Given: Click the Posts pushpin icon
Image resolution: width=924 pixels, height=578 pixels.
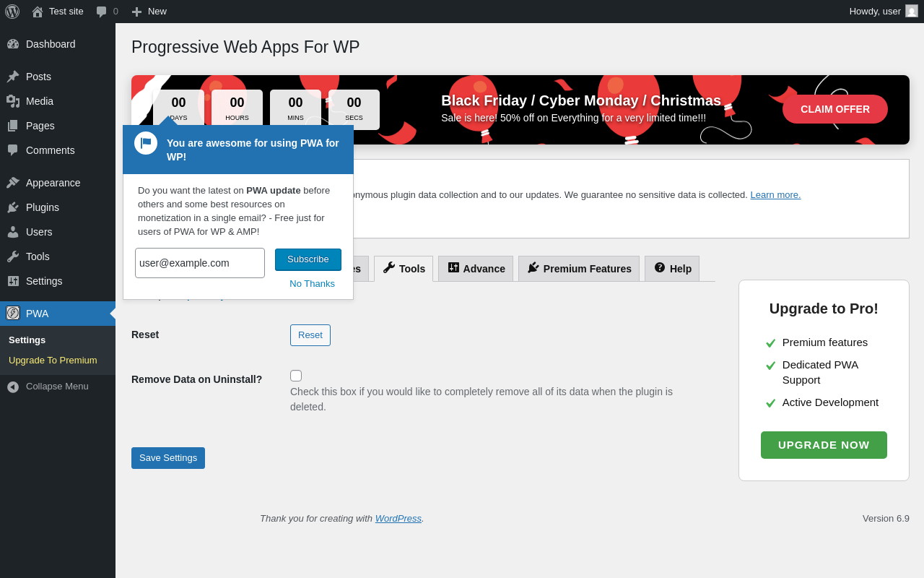Looking at the screenshot, I should click(x=13, y=77).
